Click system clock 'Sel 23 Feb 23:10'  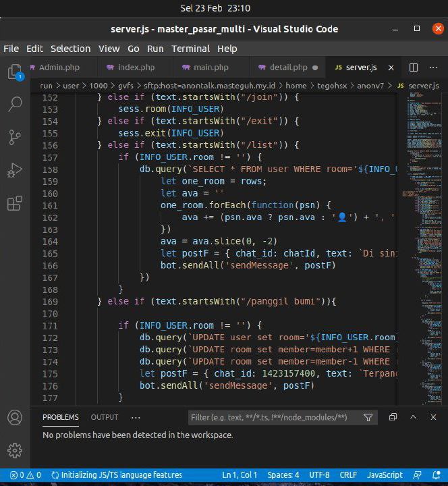tap(215, 8)
